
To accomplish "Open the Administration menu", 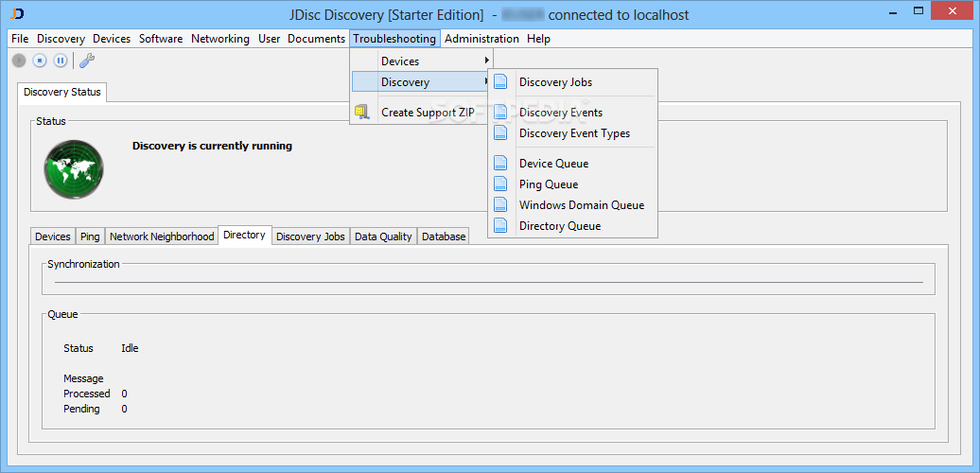I will 481,39.
